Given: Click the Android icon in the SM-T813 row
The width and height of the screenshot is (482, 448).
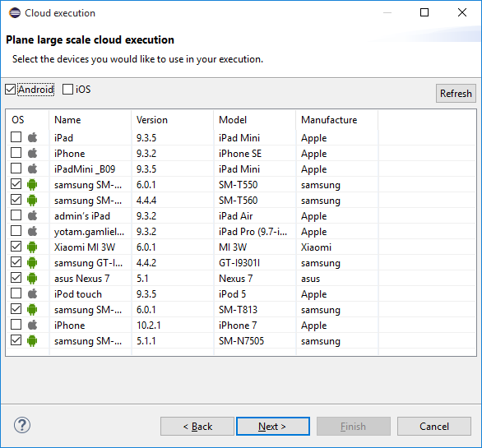Looking at the screenshot, I should coord(32,309).
